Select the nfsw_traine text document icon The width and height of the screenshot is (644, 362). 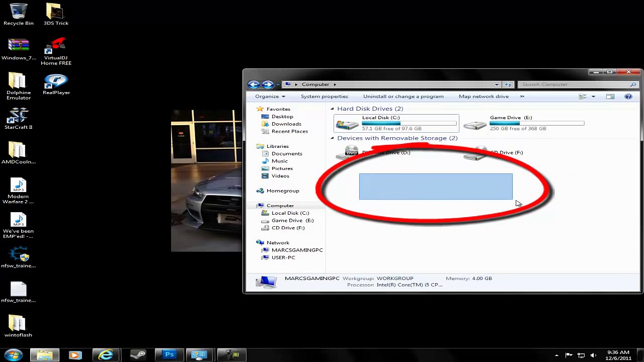(x=19, y=292)
